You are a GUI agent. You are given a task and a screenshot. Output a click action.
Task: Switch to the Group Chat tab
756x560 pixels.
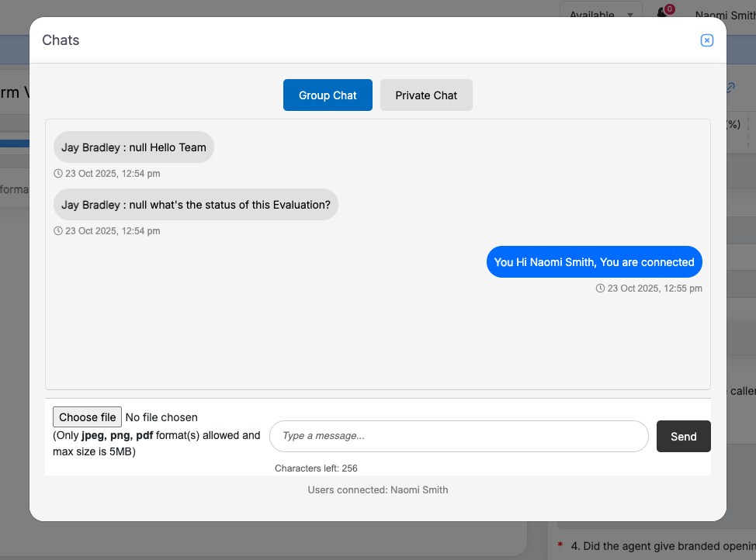tap(328, 95)
